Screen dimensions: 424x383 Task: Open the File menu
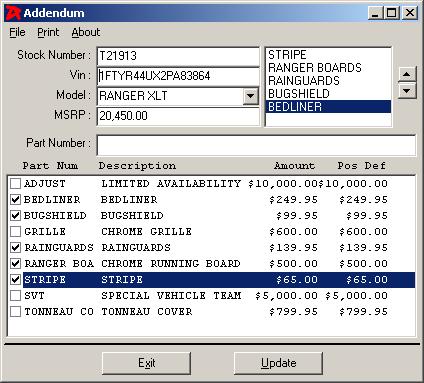17,32
